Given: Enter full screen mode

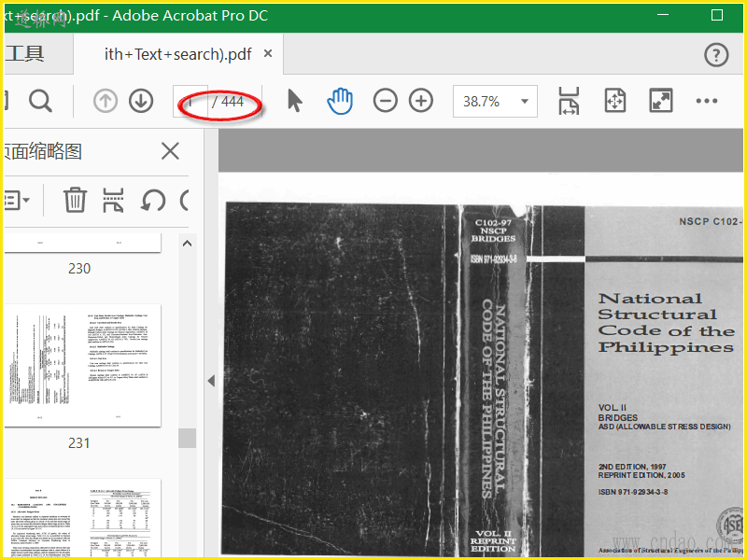Looking at the screenshot, I should [661, 101].
